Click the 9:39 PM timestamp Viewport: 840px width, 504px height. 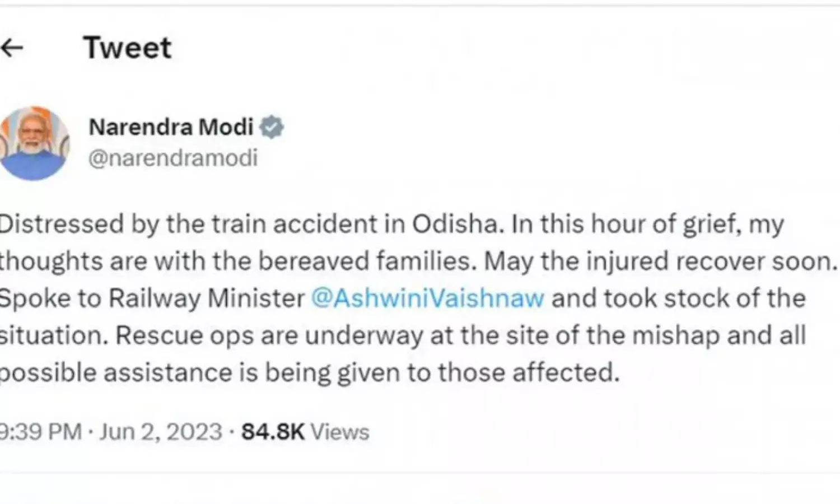40,432
